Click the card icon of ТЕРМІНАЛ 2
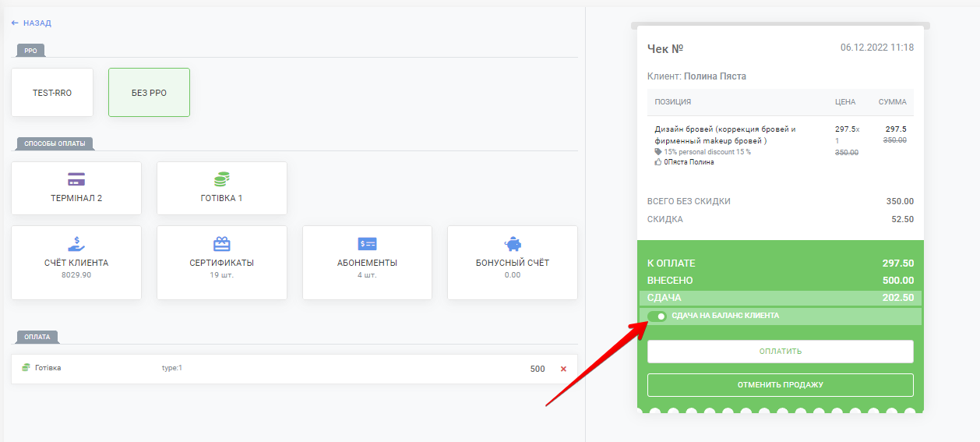The height and width of the screenshot is (442, 980). click(x=76, y=179)
